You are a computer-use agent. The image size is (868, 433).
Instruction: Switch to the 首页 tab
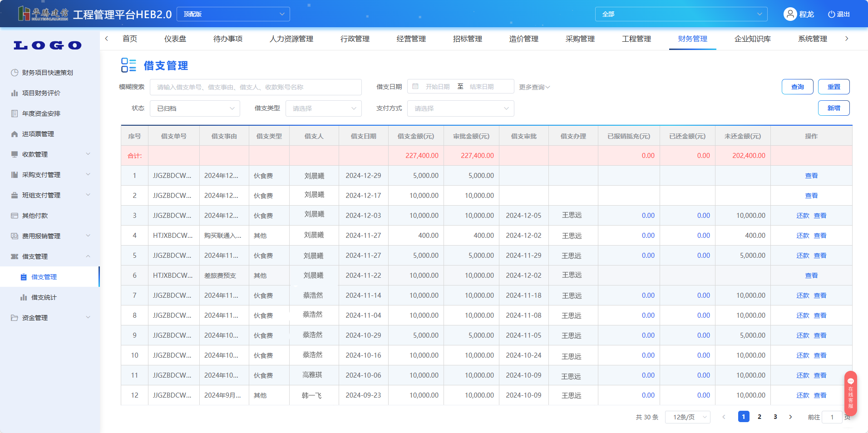point(130,39)
